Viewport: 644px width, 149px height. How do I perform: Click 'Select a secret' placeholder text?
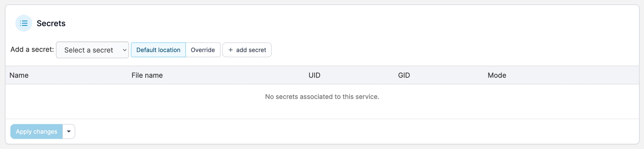tap(89, 50)
